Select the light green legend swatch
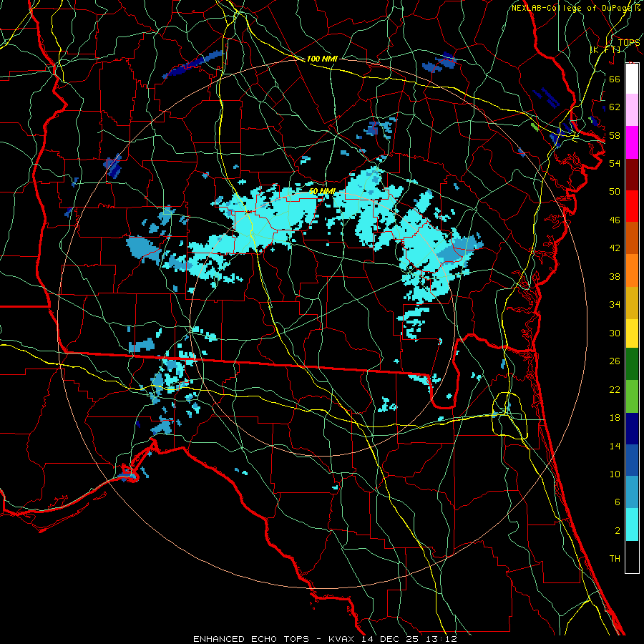Viewport: 644px width, 644px height. 632,396
